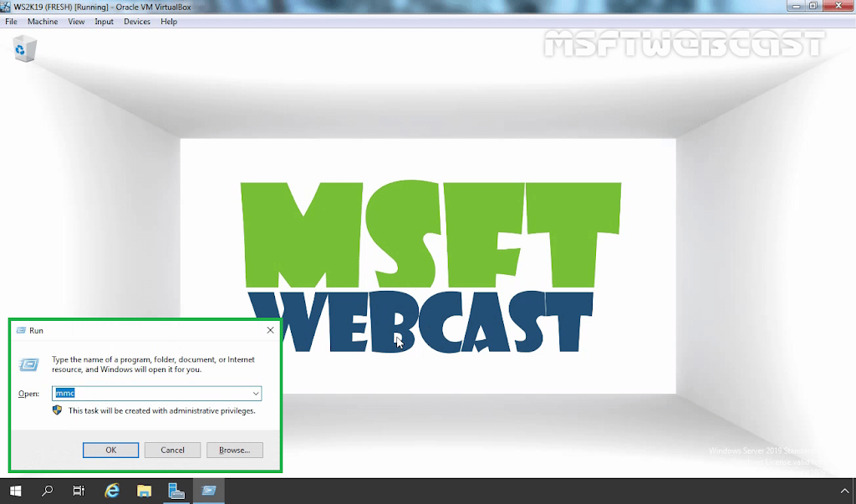Open the Windows Start menu
856x504 pixels.
point(15,491)
